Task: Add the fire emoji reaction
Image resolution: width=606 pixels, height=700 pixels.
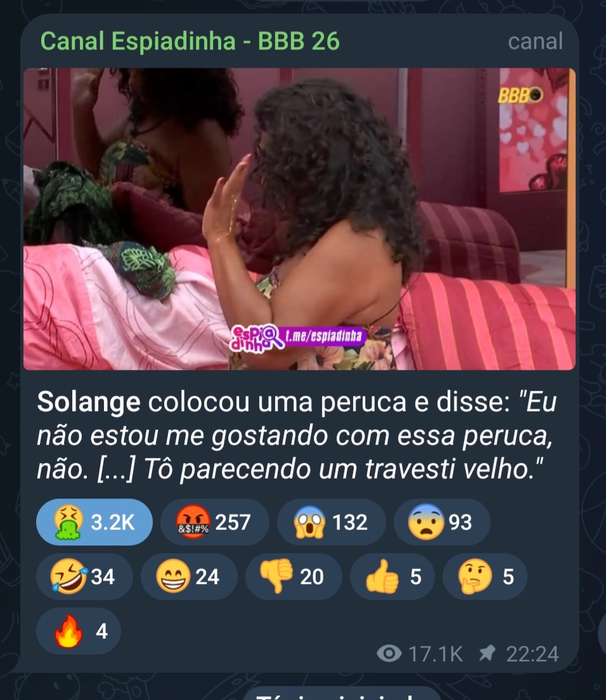Action: 79,631
